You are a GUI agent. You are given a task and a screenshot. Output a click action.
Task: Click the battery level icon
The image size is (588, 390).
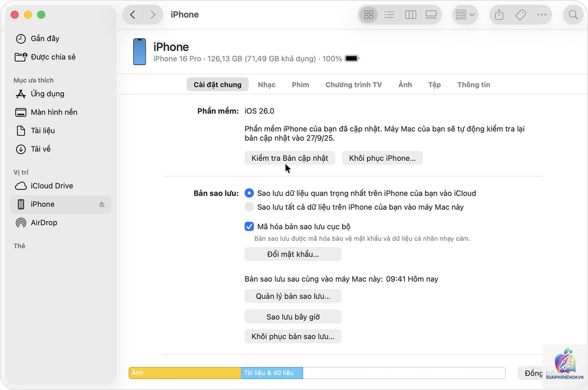pos(352,58)
